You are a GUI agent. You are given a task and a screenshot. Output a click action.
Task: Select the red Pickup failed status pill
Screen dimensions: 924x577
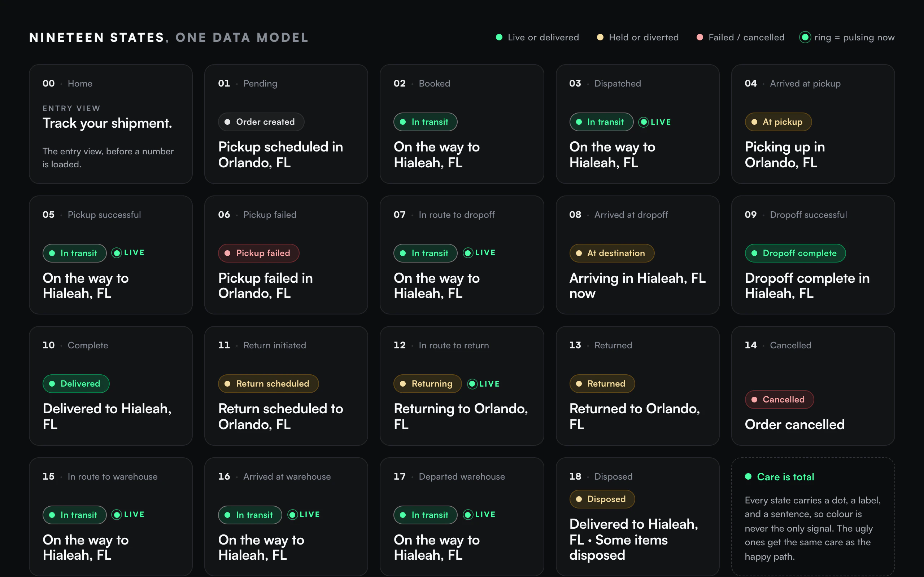tap(258, 253)
